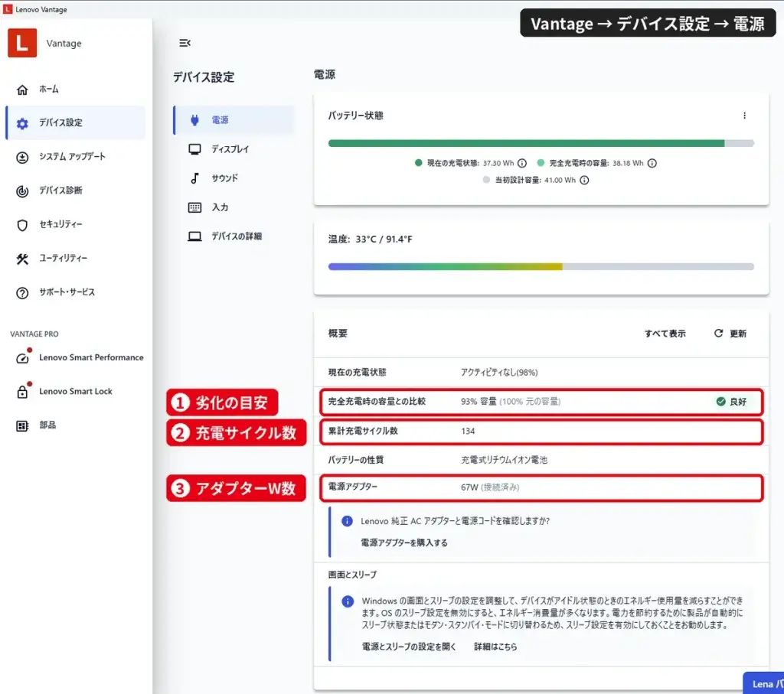This screenshot has height=694, width=784.
Task: Click the 更新 refresh button
Action: pos(730,334)
